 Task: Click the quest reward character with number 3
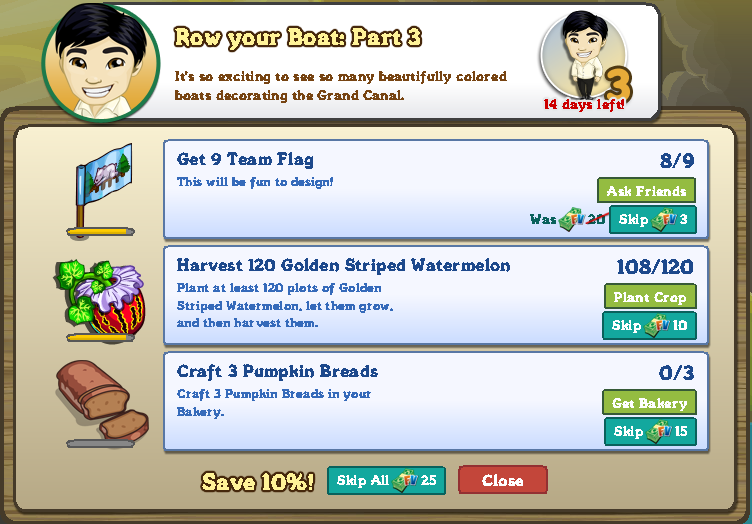tap(586, 56)
